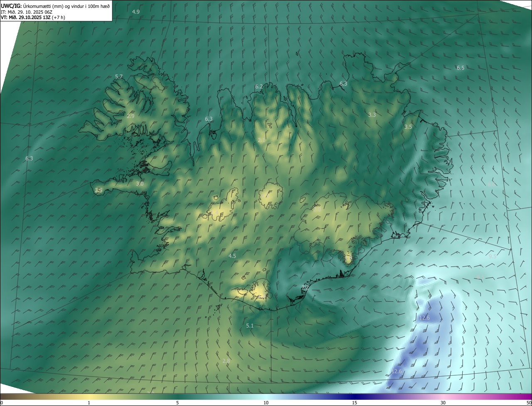Screen dimensions: 532x406
Task: Click the 6.5 value label on the map
Action: point(461,68)
